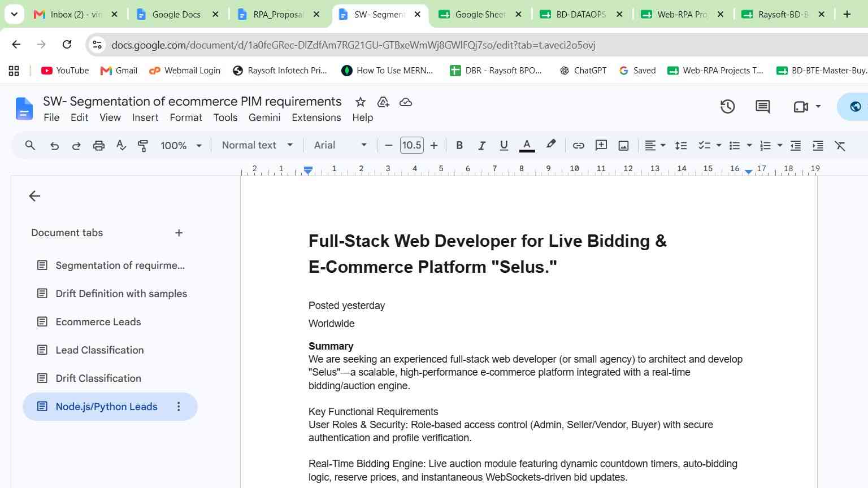Toggle bold formatting
Image resolution: width=868 pixels, height=488 pixels.
(x=459, y=146)
